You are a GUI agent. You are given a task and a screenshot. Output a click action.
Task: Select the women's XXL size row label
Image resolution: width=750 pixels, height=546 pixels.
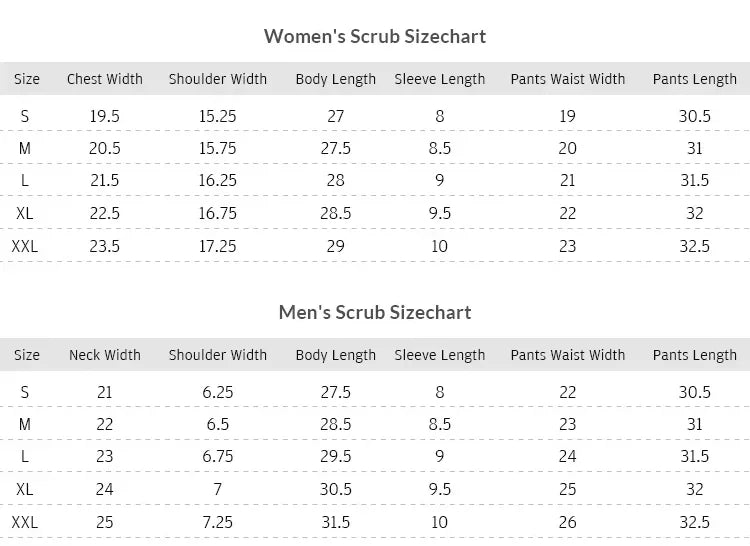click(25, 246)
